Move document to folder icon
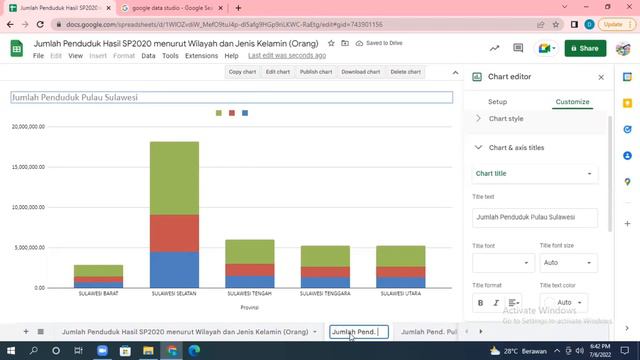 pos(345,43)
